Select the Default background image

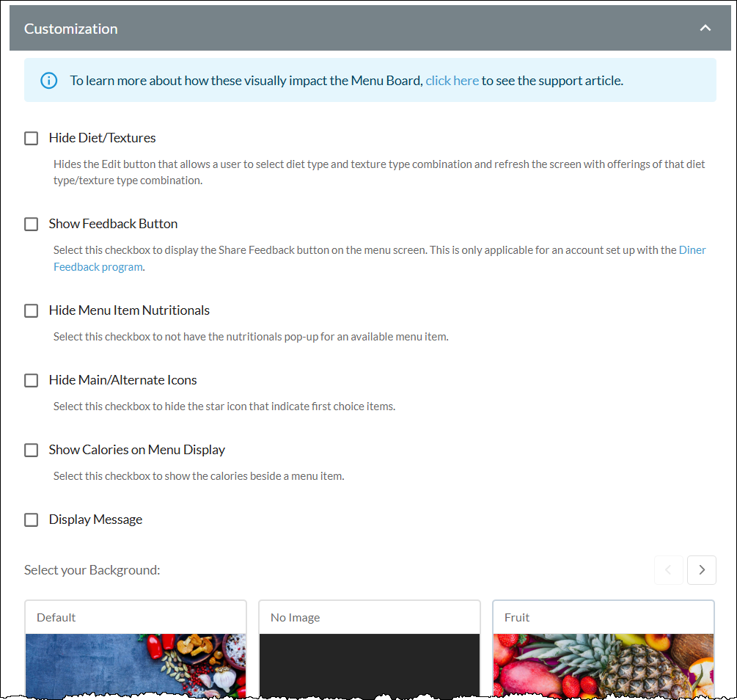coord(136,666)
